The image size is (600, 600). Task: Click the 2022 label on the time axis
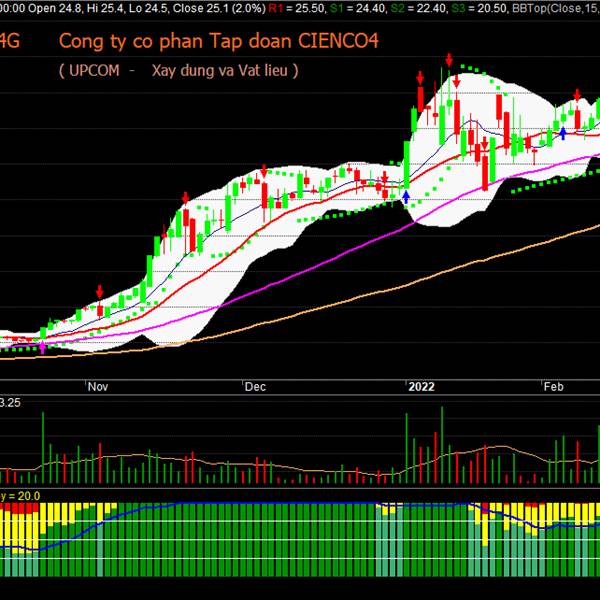click(421, 386)
